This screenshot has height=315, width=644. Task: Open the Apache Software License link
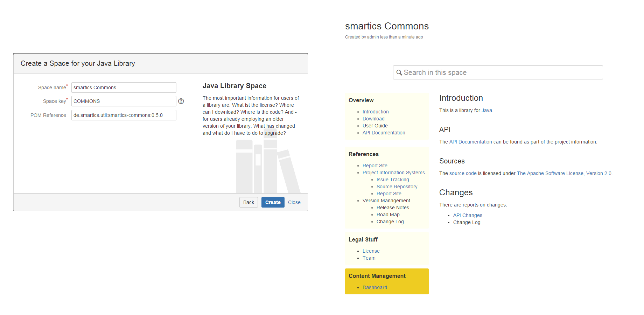pyautogui.click(x=564, y=173)
